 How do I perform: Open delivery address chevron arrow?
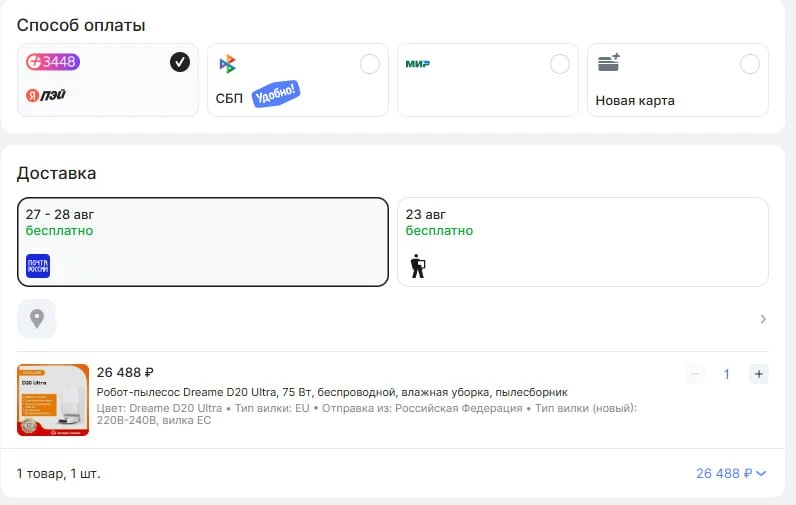pos(763,319)
